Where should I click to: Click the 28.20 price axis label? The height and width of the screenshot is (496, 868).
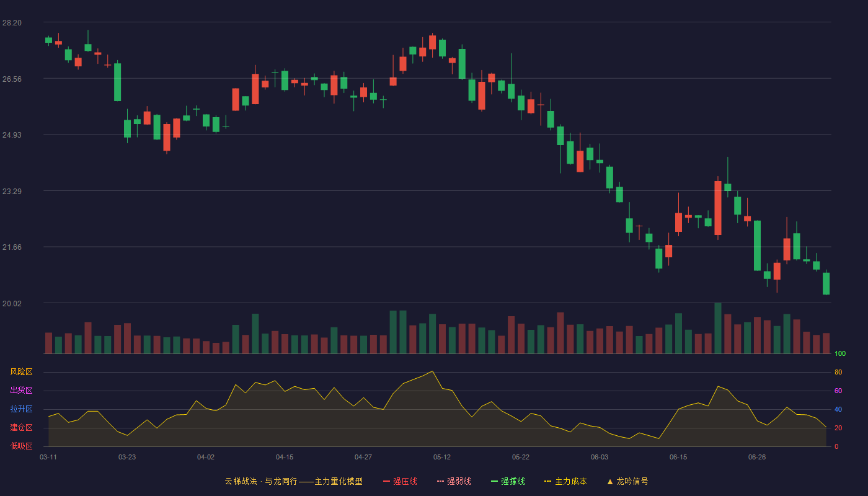[x=12, y=23]
